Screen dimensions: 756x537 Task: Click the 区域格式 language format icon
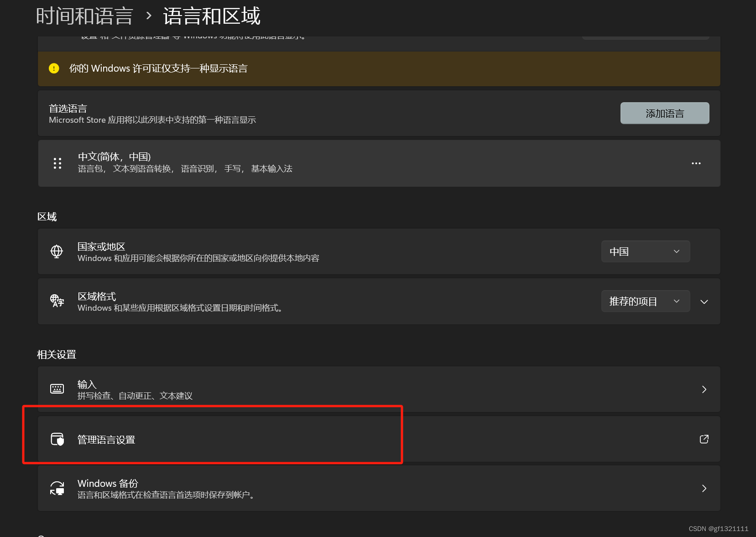tap(57, 301)
